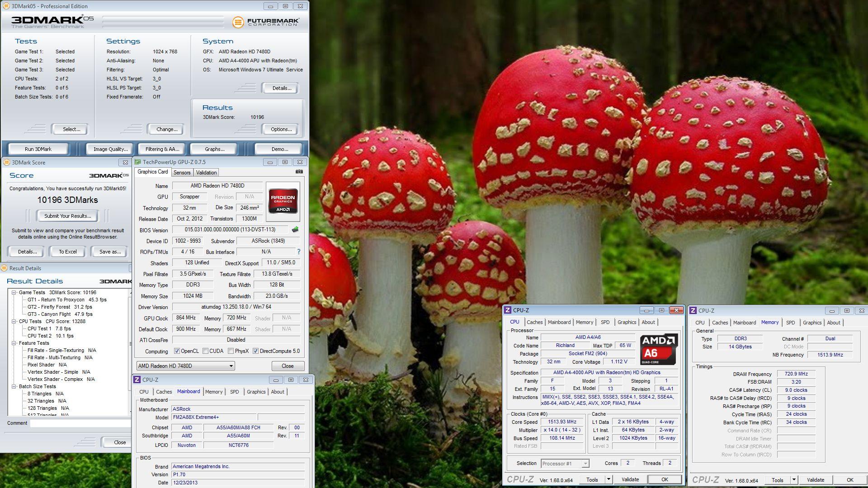Screen dimensions: 868x488
Task: Open Caches tab in CPU-Z processor window
Action: (534, 322)
